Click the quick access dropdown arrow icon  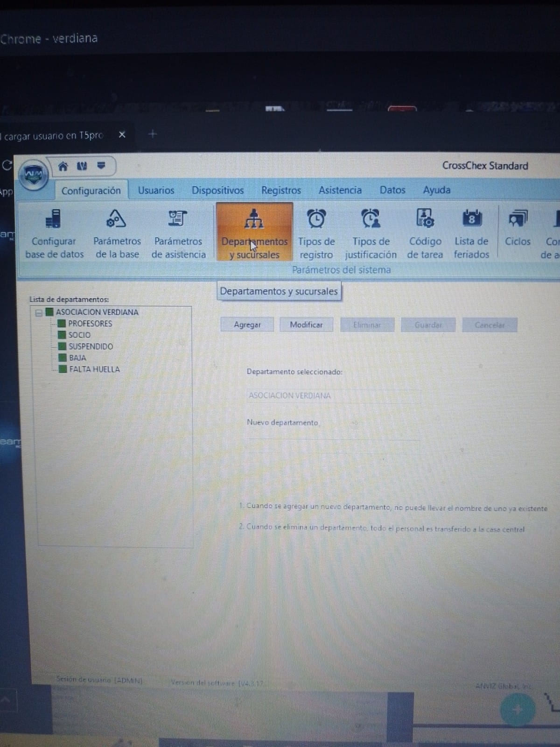[101, 165]
